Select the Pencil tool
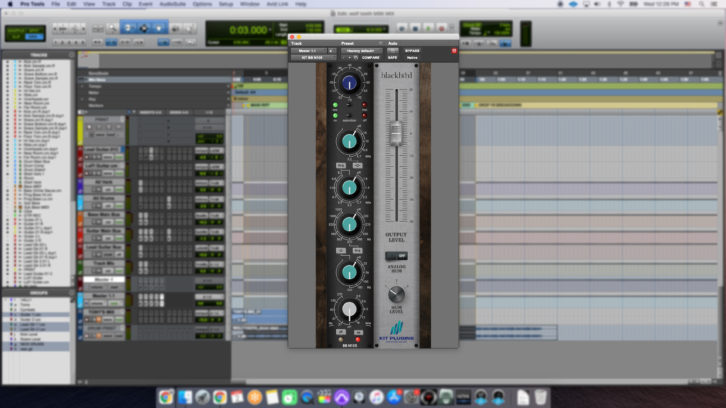 [189, 29]
